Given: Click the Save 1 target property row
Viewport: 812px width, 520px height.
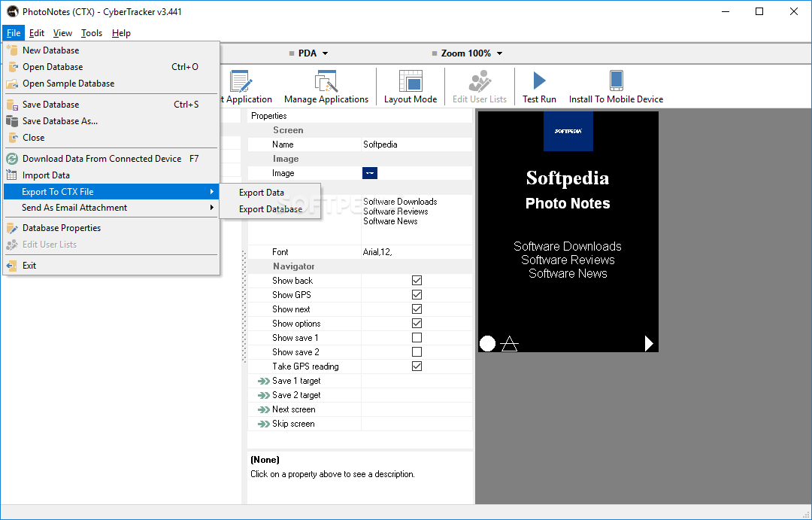Looking at the screenshot, I should (x=360, y=381).
